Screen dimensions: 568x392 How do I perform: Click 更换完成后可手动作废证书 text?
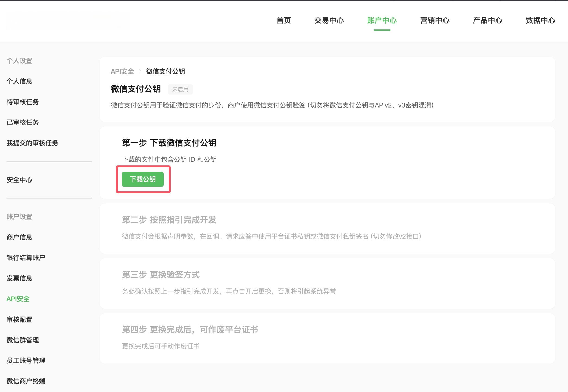(161, 346)
